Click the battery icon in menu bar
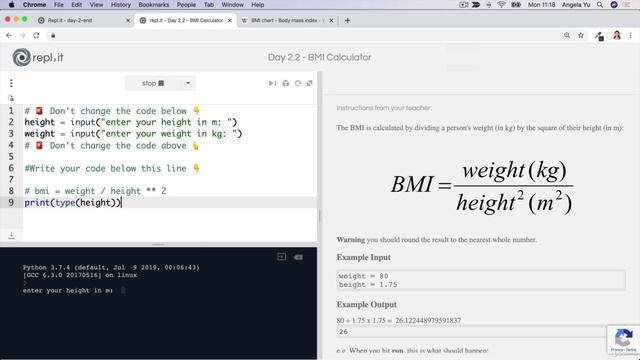The width and height of the screenshot is (640, 360). pyautogui.click(x=516, y=5)
